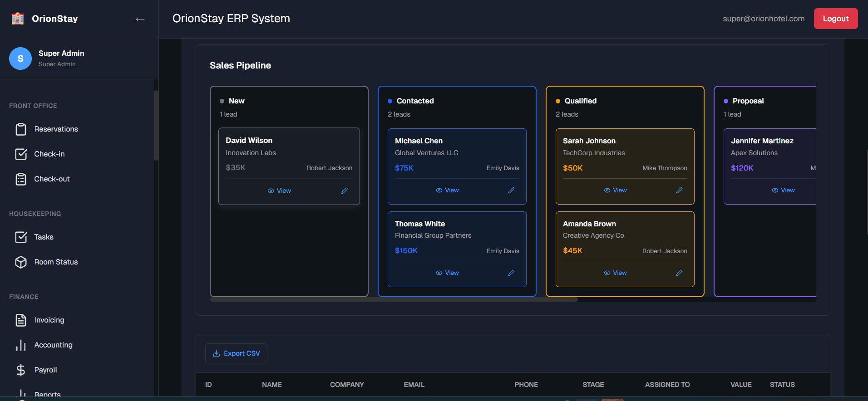The image size is (868, 401).
Task: Click Mike Thompson assignee name
Action: click(x=665, y=168)
